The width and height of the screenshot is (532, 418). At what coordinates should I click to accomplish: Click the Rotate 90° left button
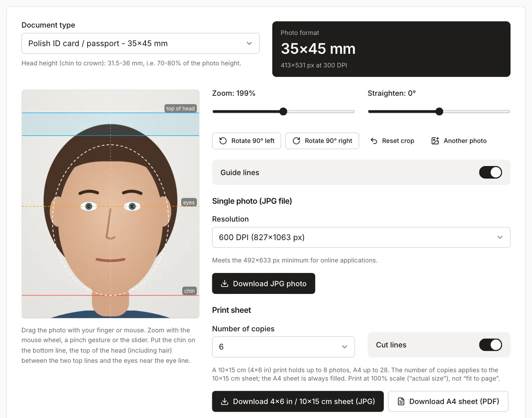coord(246,141)
